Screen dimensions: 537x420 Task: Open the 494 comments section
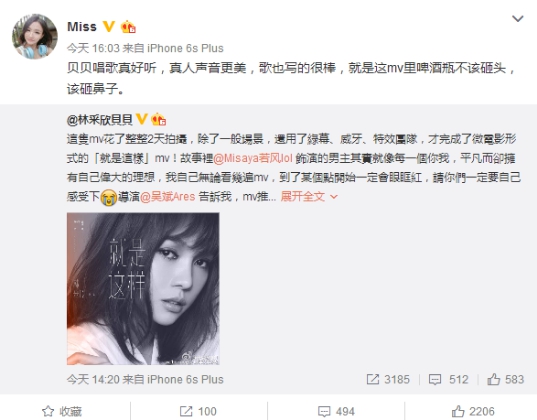tap(336, 411)
